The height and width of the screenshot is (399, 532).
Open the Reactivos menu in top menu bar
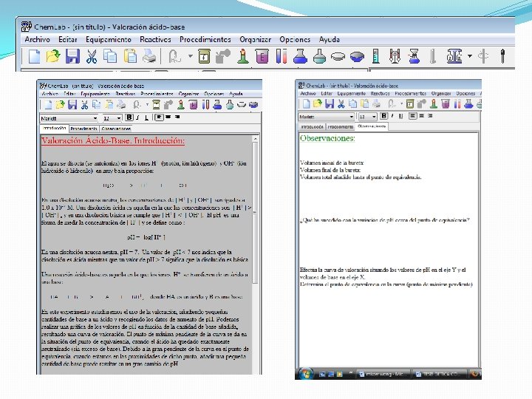click(x=155, y=39)
